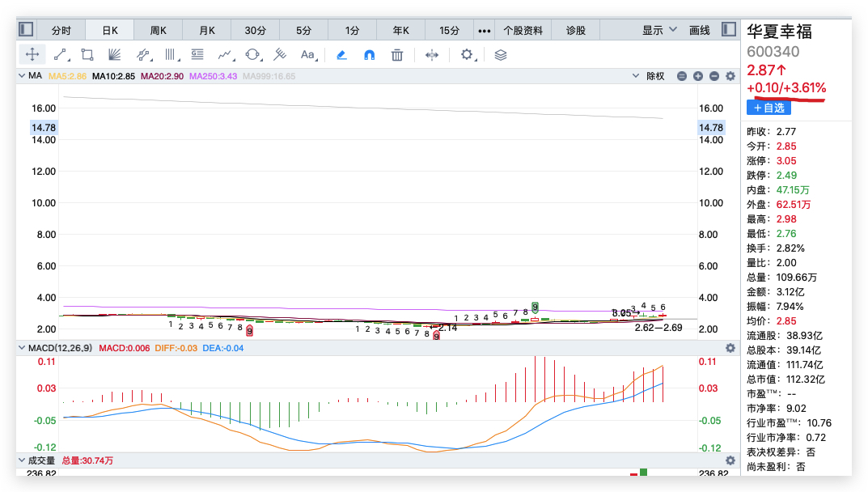This screenshot has height=492, width=868.
Task: Collapse the MA indicator panel
Action: click(x=23, y=76)
